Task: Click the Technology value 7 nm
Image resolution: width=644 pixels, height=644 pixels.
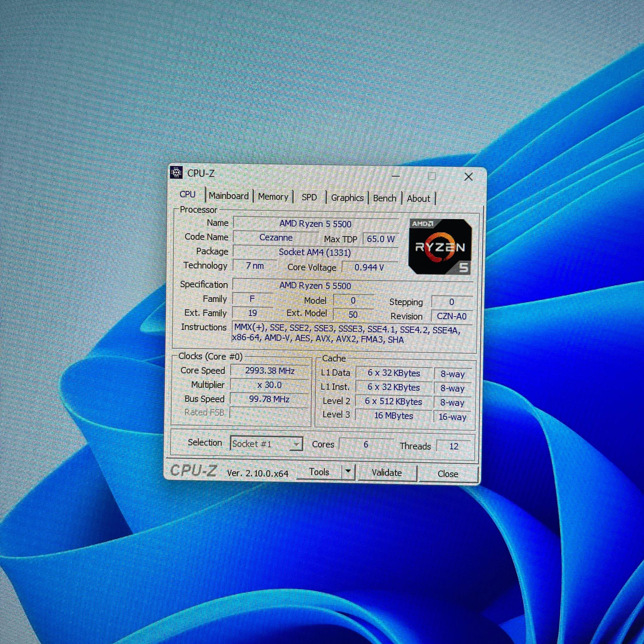Action: click(x=255, y=266)
